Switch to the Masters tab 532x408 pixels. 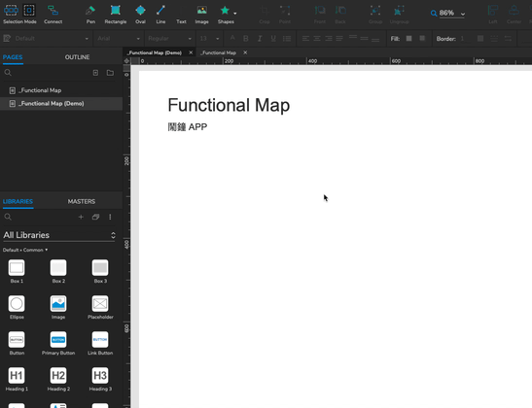point(82,201)
